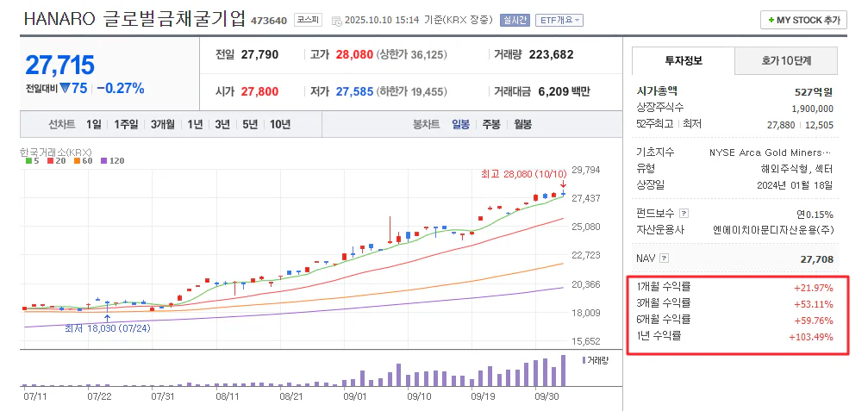Expand the ETF개요 dropdown
This screenshot has height=411, width=868.
pos(559,20)
